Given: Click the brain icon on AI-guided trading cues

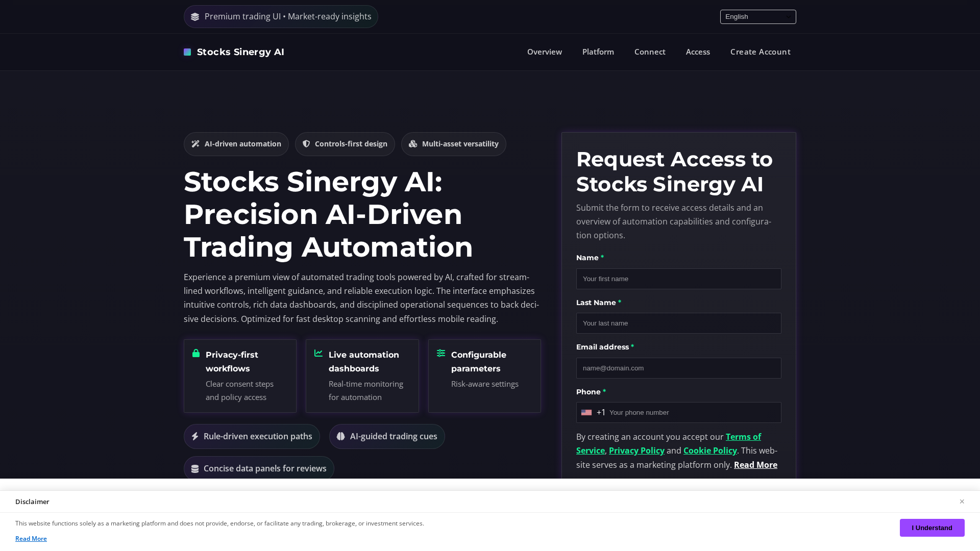Looking at the screenshot, I should [x=341, y=436].
